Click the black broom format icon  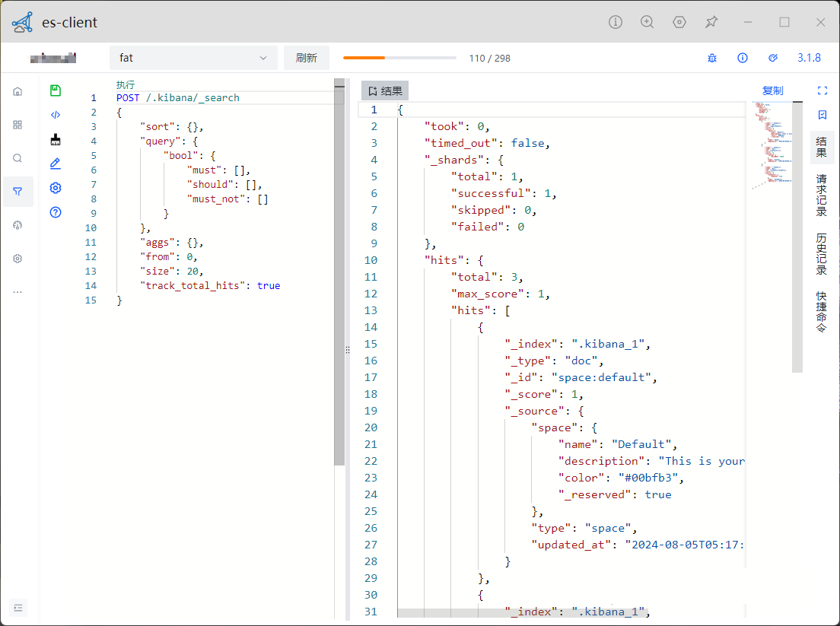[56, 139]
